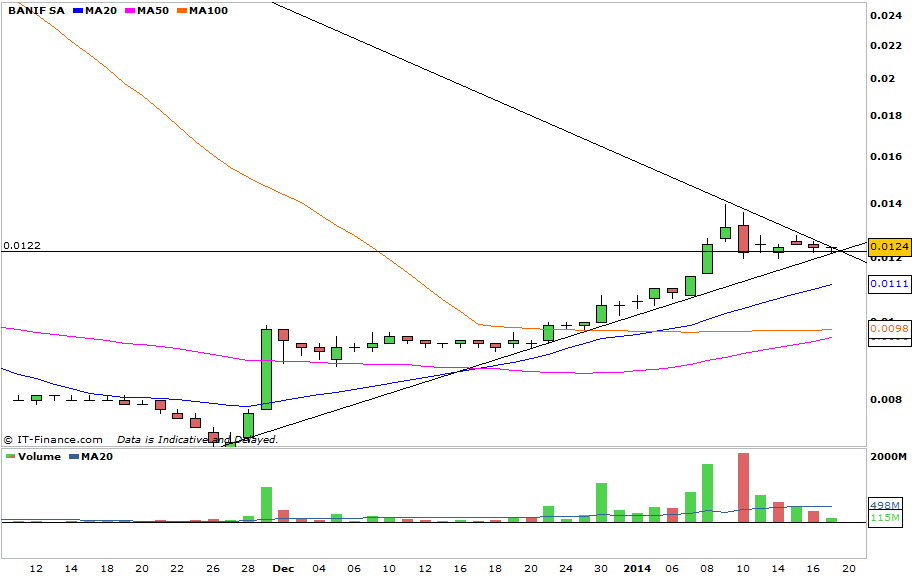The height and width of the screenshot is (577, 912).
Task: Select the MA20 price legend label
Action: (101, 10)
